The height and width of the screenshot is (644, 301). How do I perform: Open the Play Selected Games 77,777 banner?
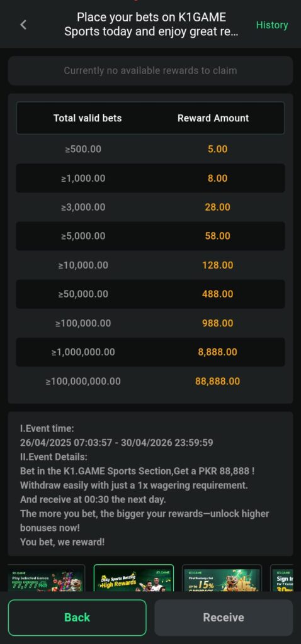click(46, 579)
